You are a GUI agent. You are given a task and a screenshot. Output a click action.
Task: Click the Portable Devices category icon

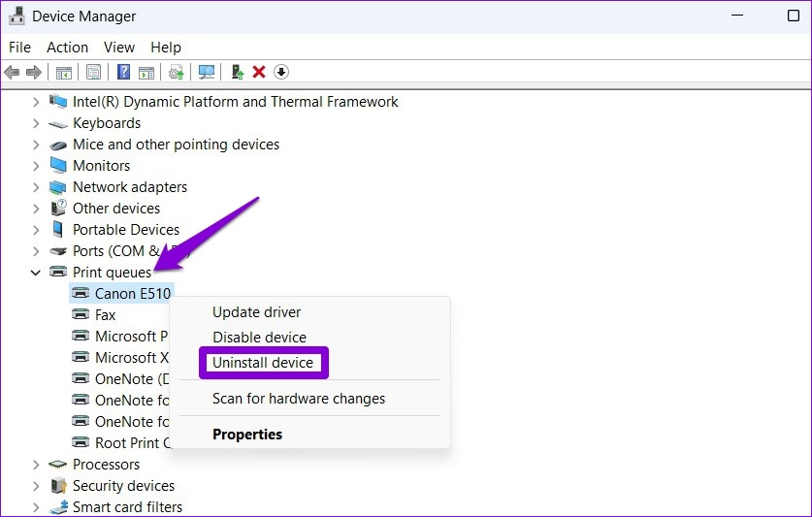[58, 229]
